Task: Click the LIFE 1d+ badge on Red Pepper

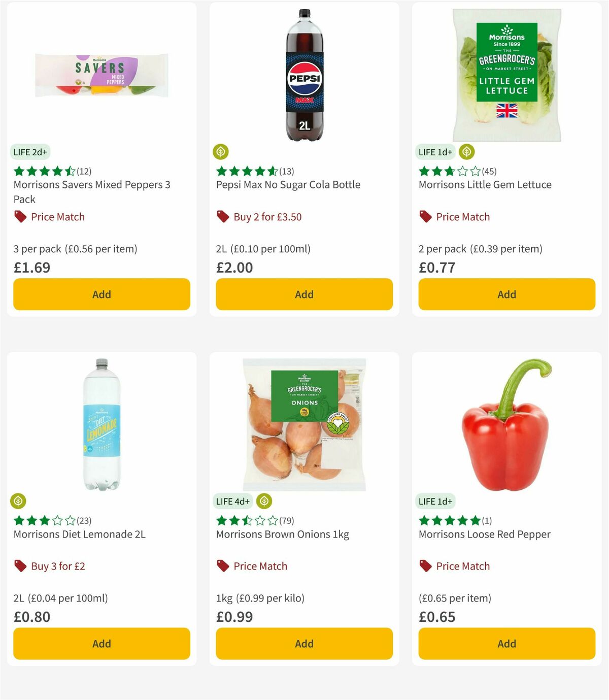Action: [435, 501]
